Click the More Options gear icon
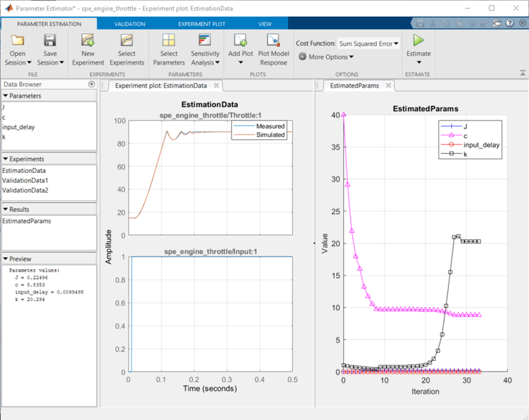 pos(302,57)
